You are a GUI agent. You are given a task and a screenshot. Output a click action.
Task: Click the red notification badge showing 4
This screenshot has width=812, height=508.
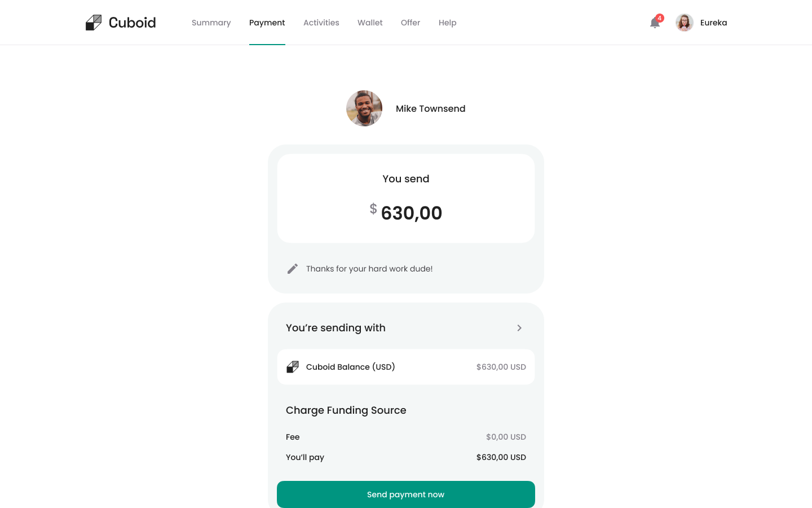click(660, 17)
